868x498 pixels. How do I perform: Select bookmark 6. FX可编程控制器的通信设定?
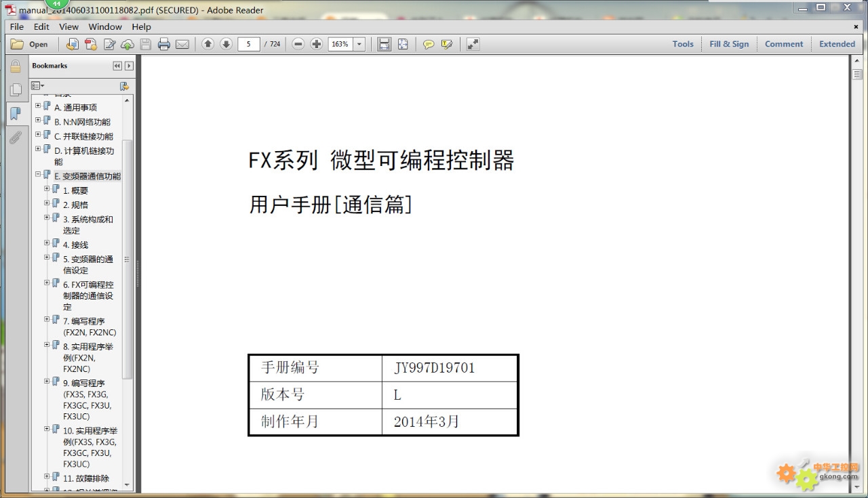tap(88, 296)
